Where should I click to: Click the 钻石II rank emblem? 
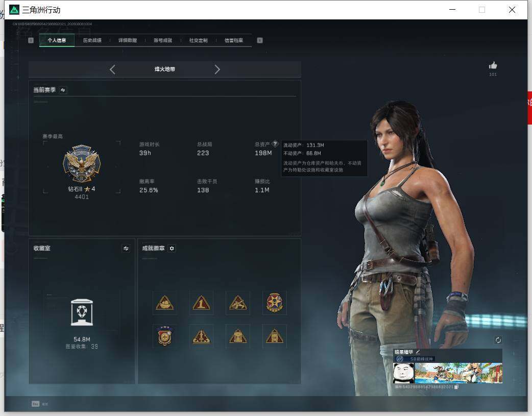[x=82, y=164]
